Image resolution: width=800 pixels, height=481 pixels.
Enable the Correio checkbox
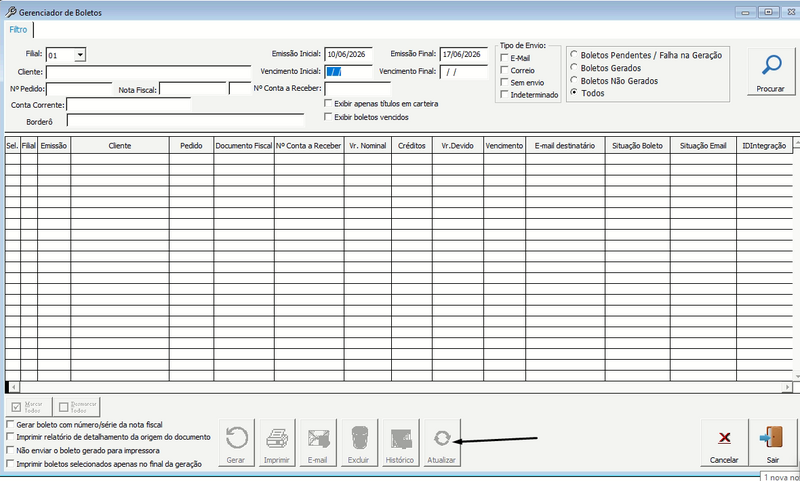point(505,70)
